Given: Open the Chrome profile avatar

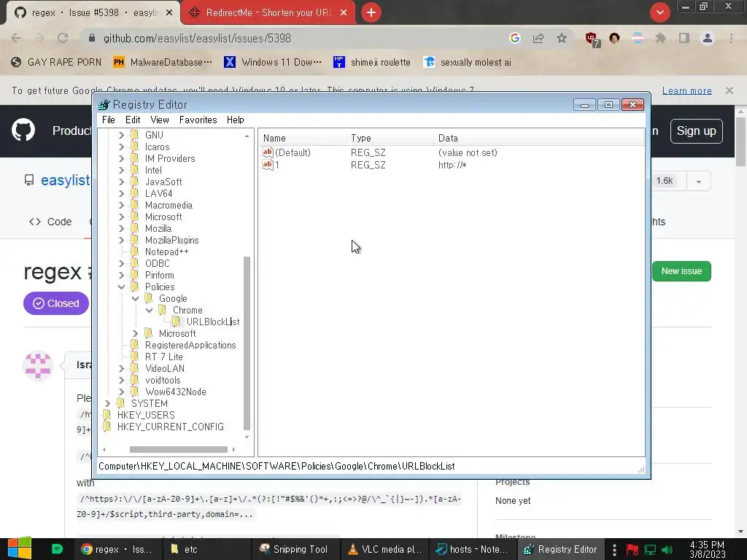Looking at the screenshot, I should click(x=708, y=38).
